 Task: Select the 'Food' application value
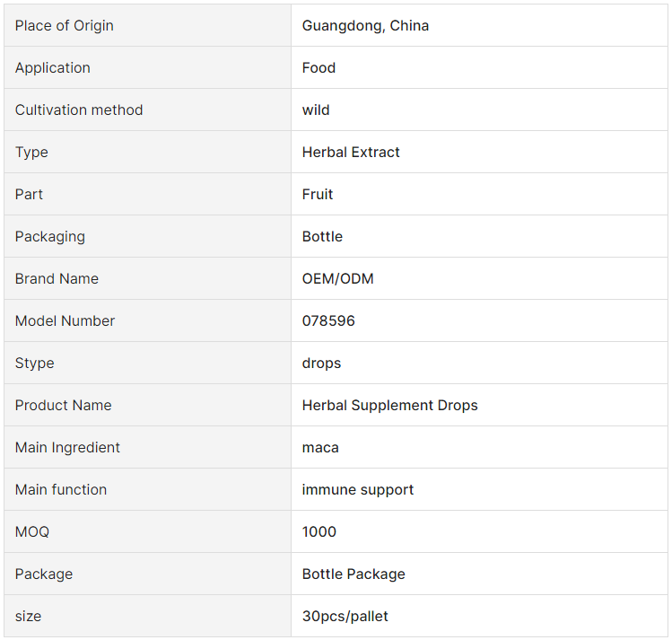(x=319, y=67)
